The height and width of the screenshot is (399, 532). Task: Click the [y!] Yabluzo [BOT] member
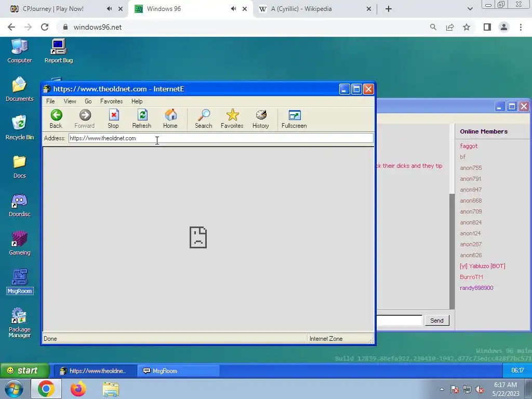[483, 266]
